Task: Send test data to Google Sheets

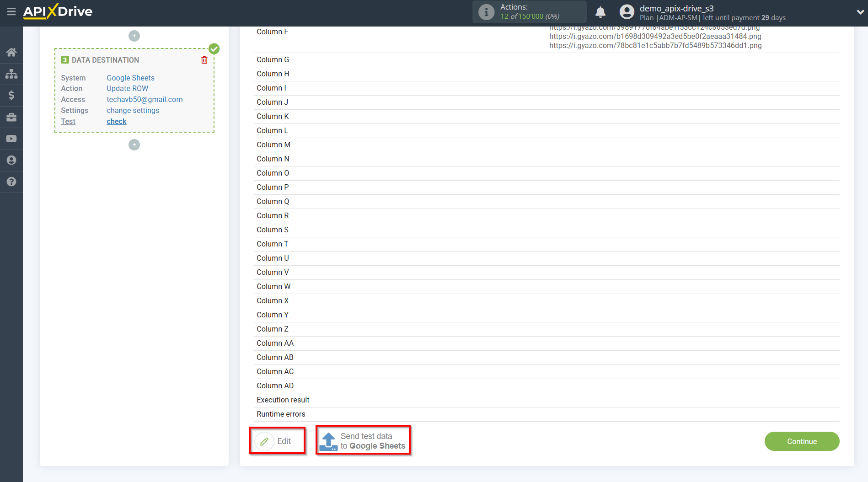Action: (x=363, y=440)
